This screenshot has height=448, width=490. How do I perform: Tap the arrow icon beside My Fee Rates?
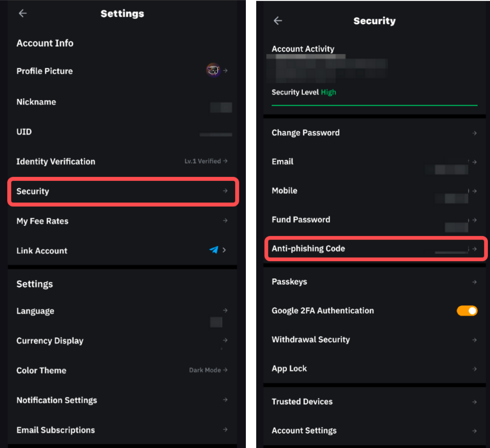225,221
